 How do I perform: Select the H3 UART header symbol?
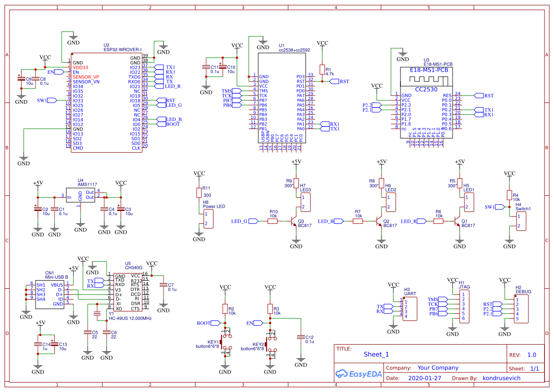(409, 309)
